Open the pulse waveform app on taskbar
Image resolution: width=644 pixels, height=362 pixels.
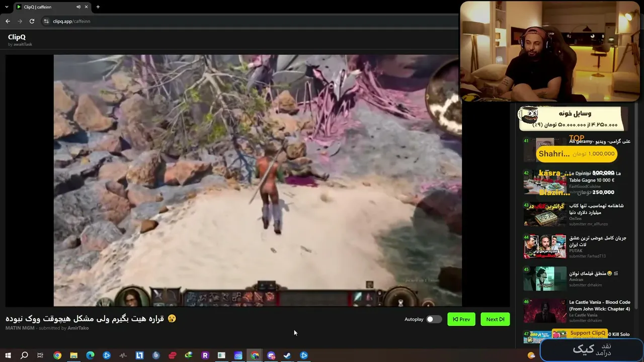123,355
